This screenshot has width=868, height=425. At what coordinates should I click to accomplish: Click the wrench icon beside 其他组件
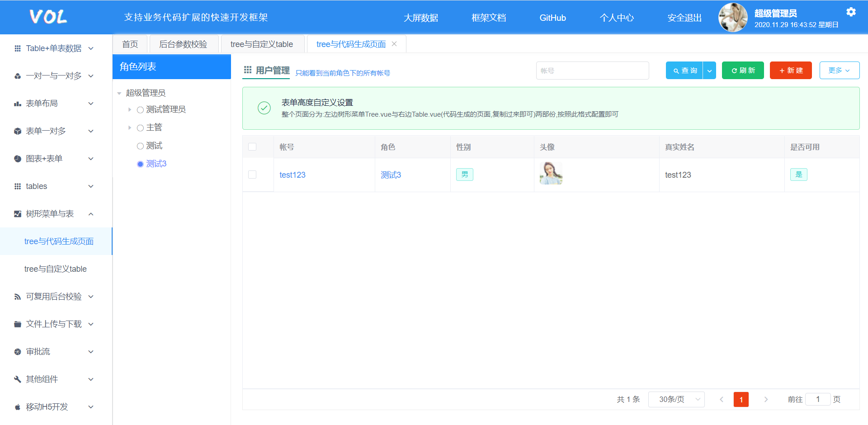coord(18,379)
